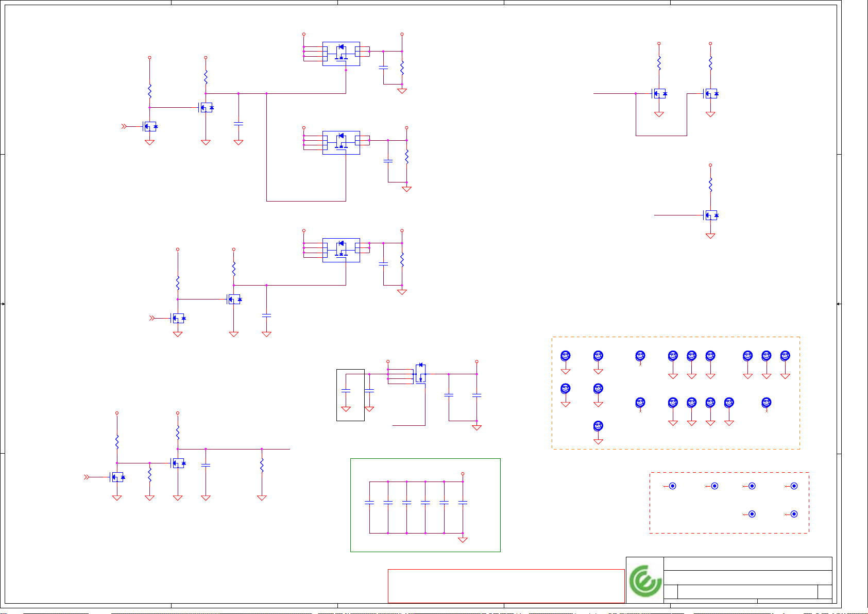
Task: Select the capacitor right of the topmost MOSFET package
Action: (383, 68)
